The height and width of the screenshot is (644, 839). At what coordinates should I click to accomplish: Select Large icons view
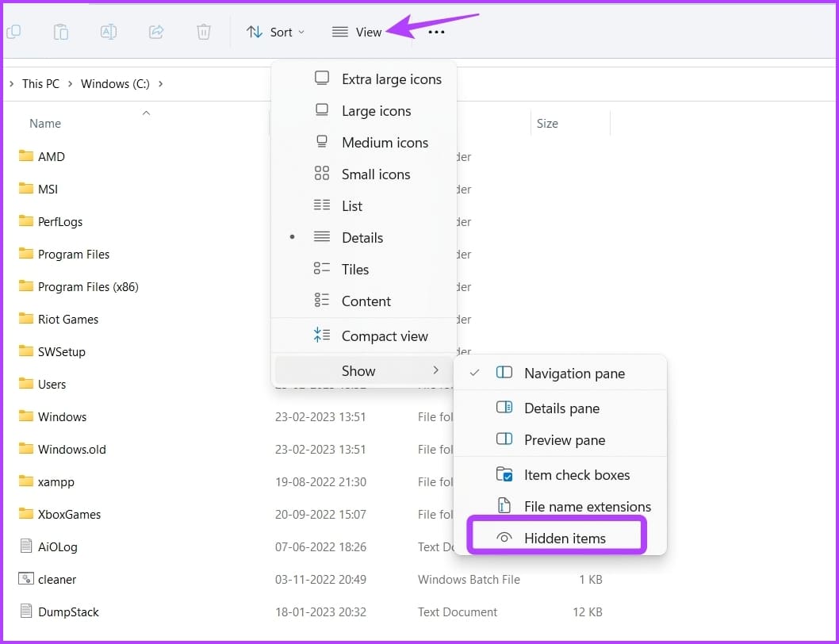pos(364,111)
